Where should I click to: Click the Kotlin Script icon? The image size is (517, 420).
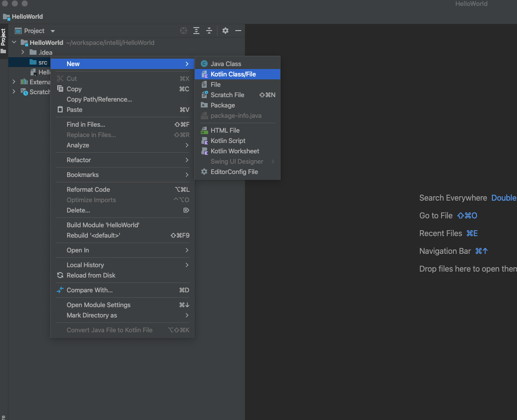[x=204, y=140]
